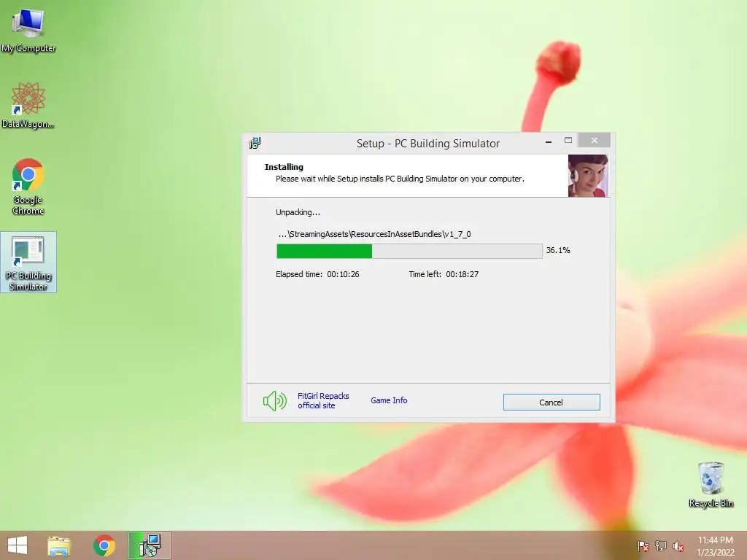Click the Time left 00:18:27 text

(x=444, y=274)
